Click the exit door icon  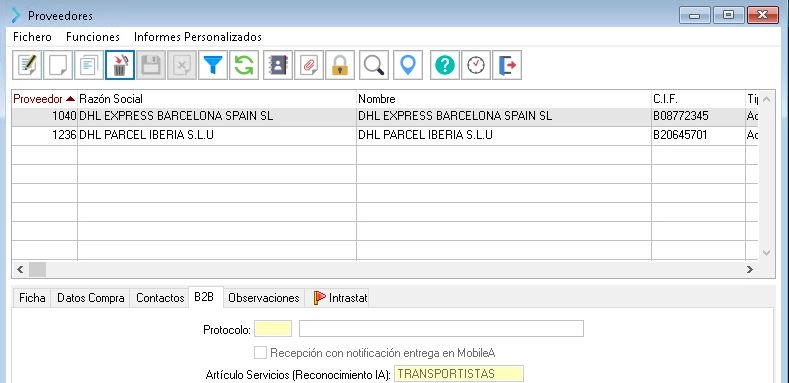[507, 65]
